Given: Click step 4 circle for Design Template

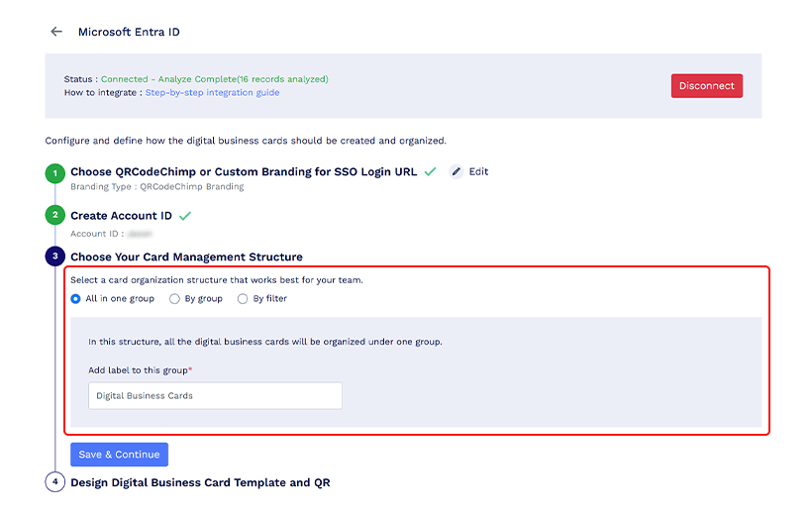Looking at the screenshot, I should (x=54, y=482).
